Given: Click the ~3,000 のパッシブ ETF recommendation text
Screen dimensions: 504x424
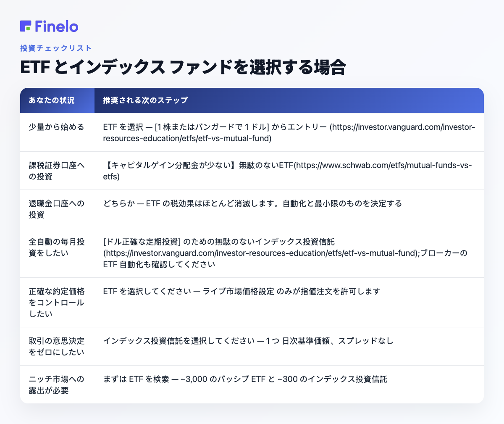Looking at the screenshot, I should [223, 379].
